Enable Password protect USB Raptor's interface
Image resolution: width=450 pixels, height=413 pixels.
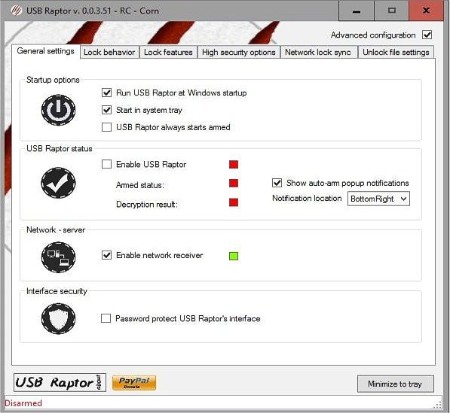click(106, 318)
